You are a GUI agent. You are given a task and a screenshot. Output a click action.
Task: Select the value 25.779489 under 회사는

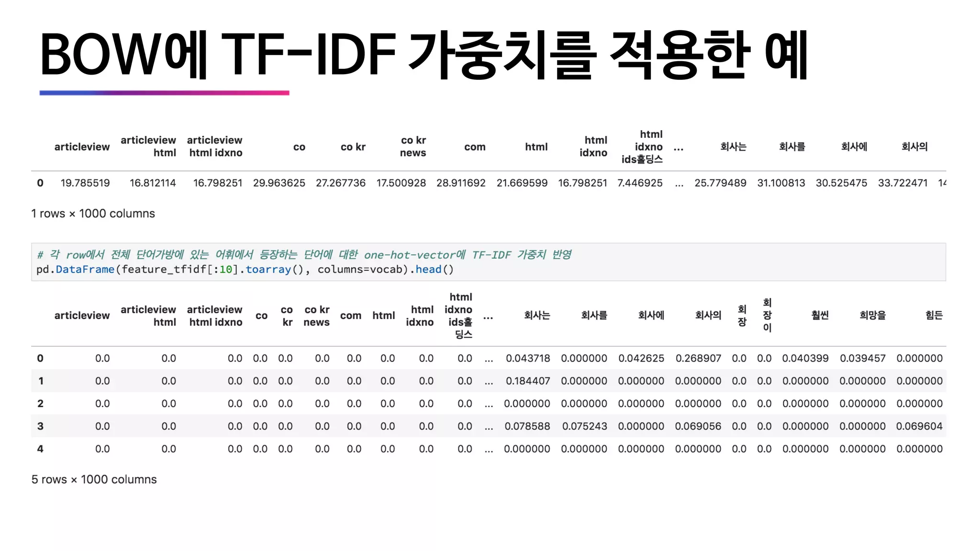(x=720, y=183)
